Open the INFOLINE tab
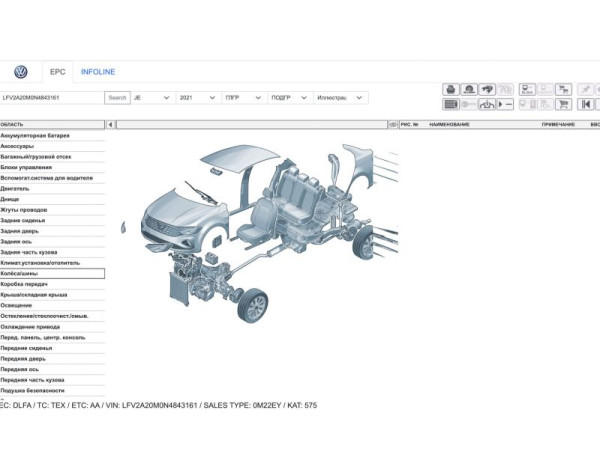Viewport: 600px width, 469px height. [x=98, y=72]
